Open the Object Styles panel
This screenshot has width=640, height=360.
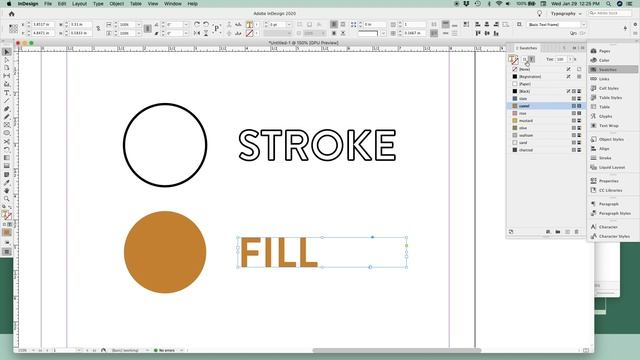(x=611, y=140)
